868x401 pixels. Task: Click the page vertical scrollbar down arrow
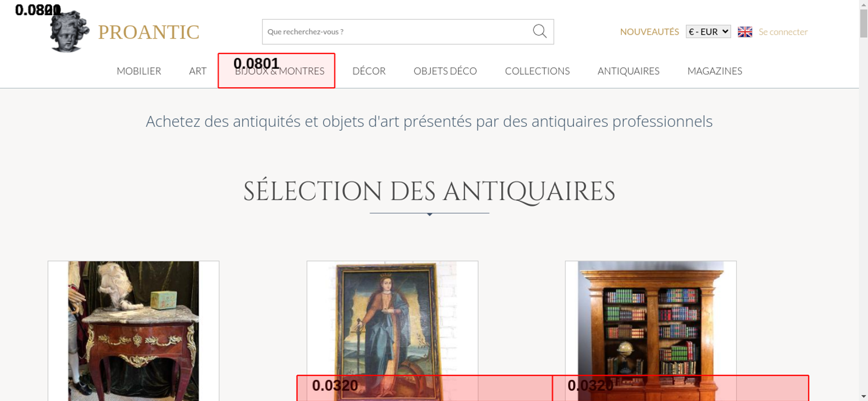click(864, 396)
